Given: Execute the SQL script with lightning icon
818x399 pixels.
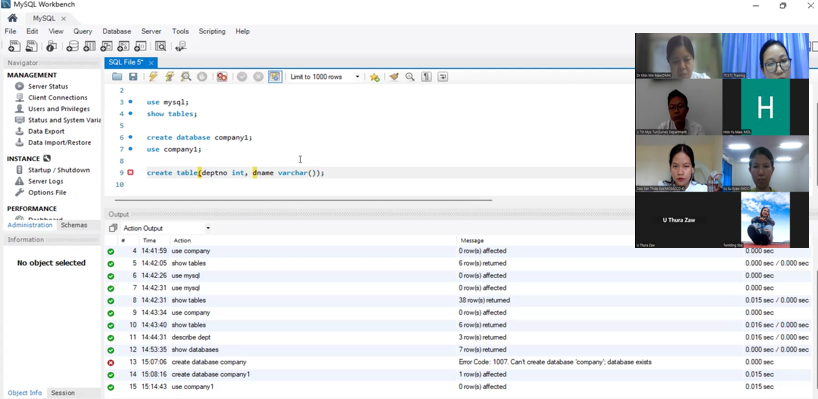Looking at the screenshot, I should [x=153, y=77].
